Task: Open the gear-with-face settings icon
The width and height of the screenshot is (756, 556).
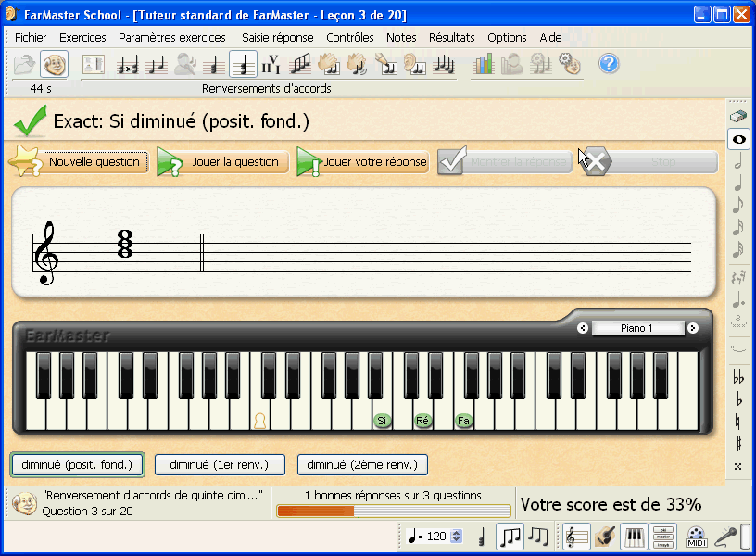Action: (x=570, y=64)
